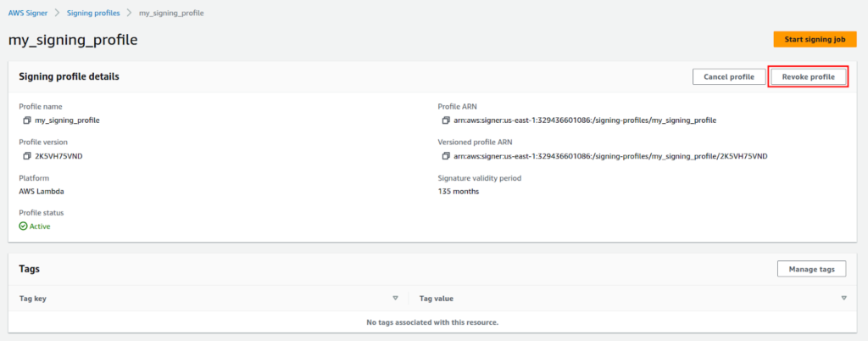Select the profile name value my_signing_profile
The height and width of the screenshot is (341, 868).
click(67, 120)
